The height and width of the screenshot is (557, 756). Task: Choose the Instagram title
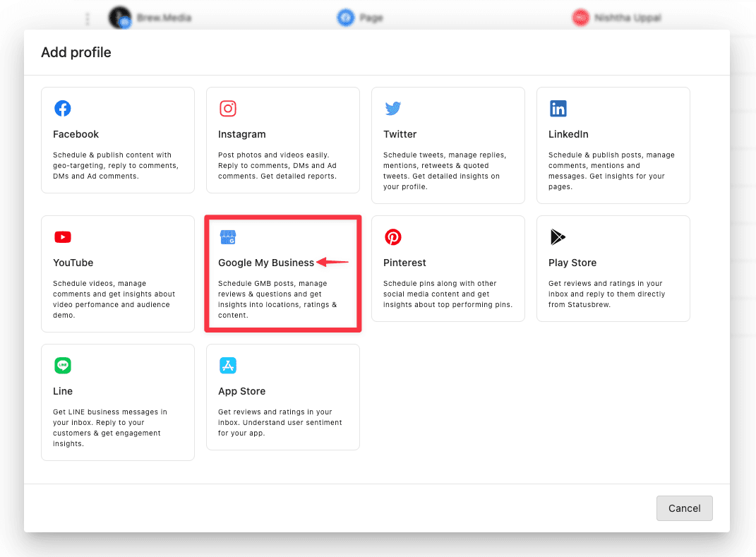pyautogui.click(x=241, y=134)
